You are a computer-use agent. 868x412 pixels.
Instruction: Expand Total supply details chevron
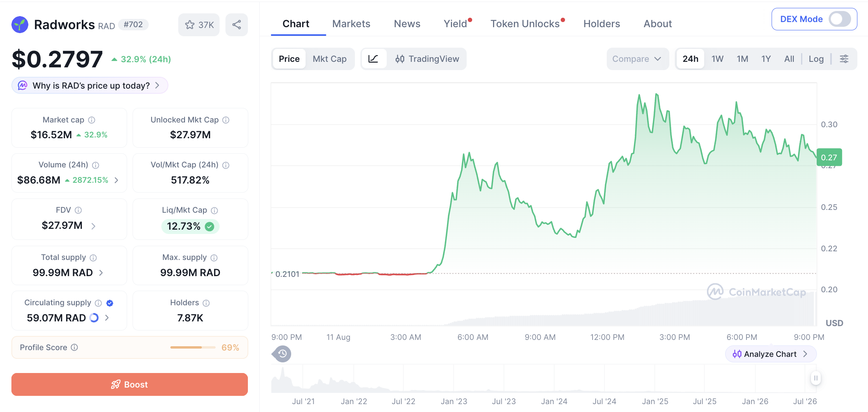[101, 273]
